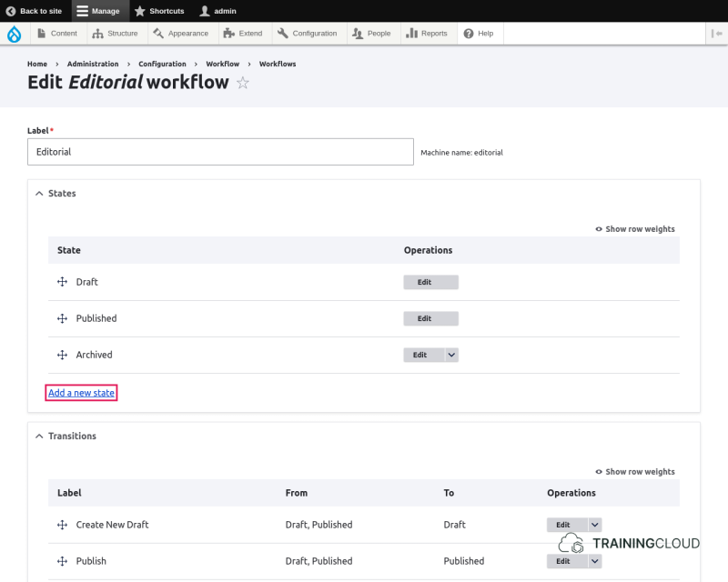This screenshot has height=582, width=728.
Task: Open the Structure admin menu
Action: point(116,34)
